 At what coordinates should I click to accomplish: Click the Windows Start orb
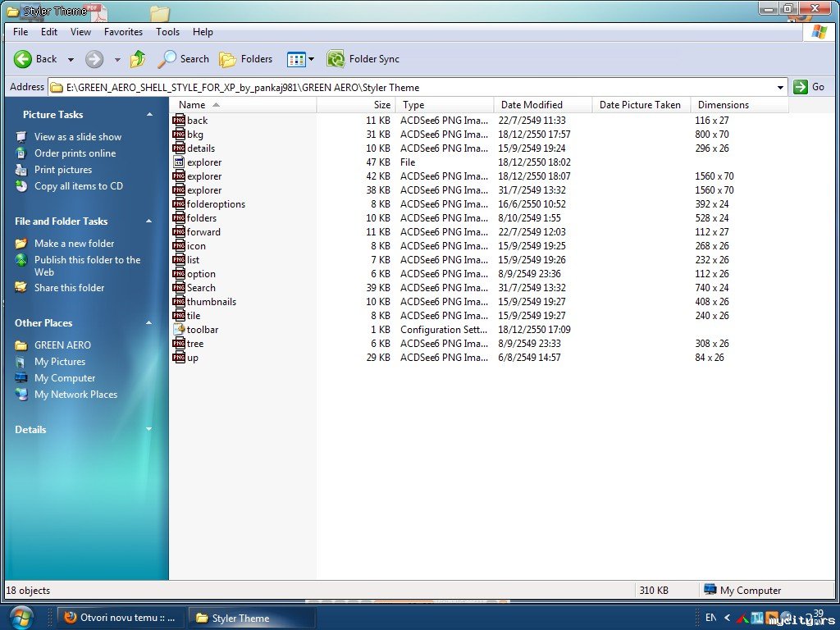pos(21,617)
